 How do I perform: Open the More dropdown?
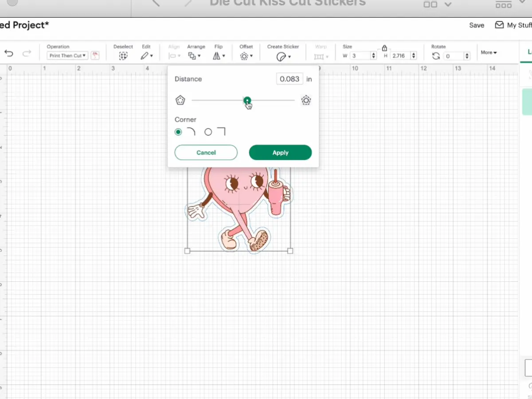(x=488, y=52)
